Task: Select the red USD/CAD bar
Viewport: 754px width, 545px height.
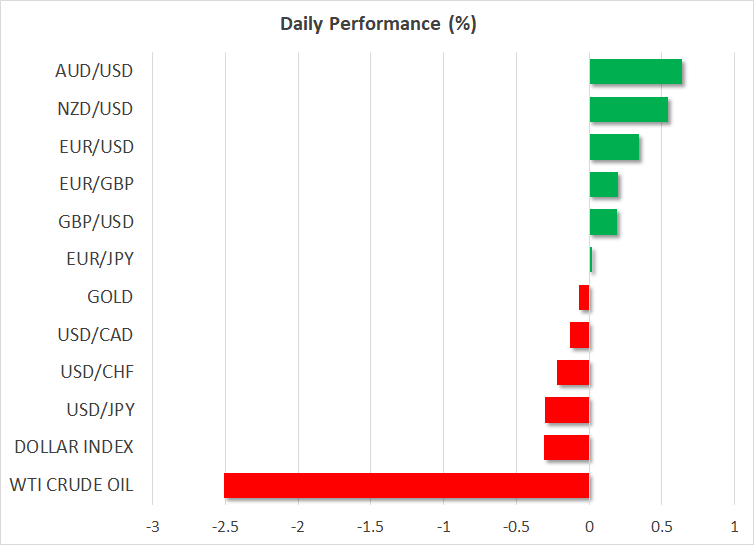Action: (579, 335)
